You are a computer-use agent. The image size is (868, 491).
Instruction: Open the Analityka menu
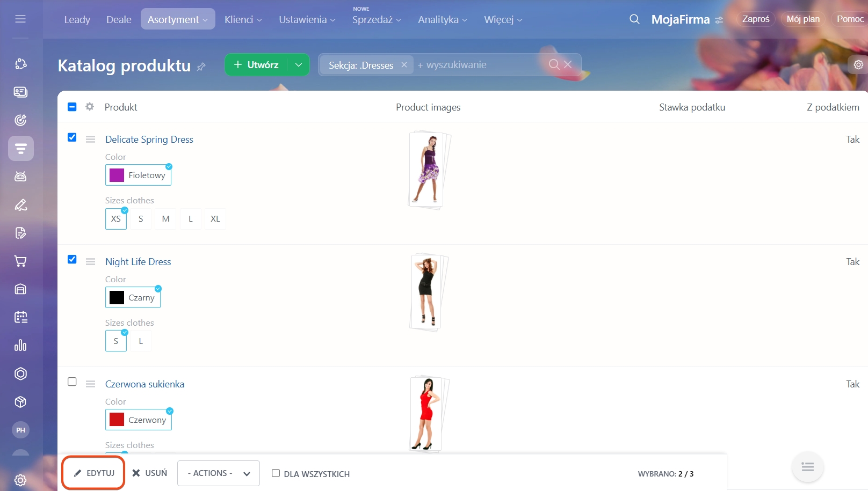coord(442,19)
